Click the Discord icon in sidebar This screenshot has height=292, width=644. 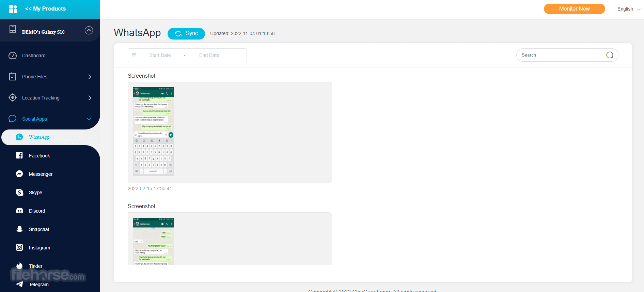[x=19, y=211]
